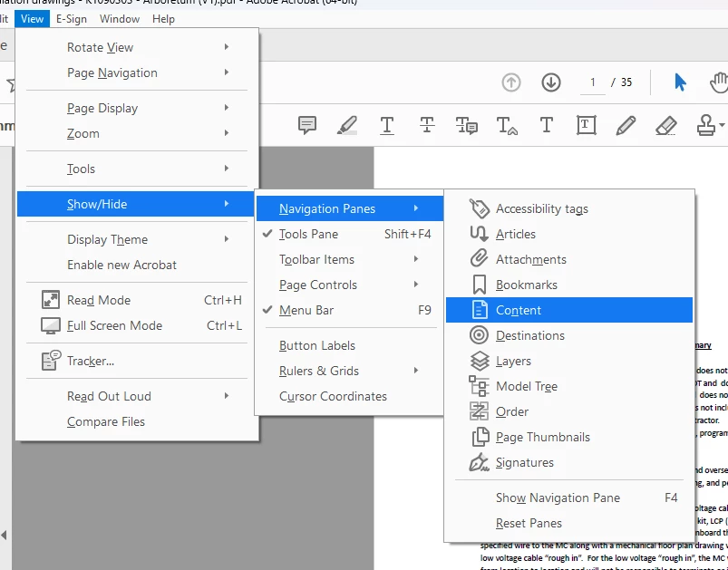The image size is (728, 570).
Task: Go to previous page with up arrow
Action: point(511,82)
